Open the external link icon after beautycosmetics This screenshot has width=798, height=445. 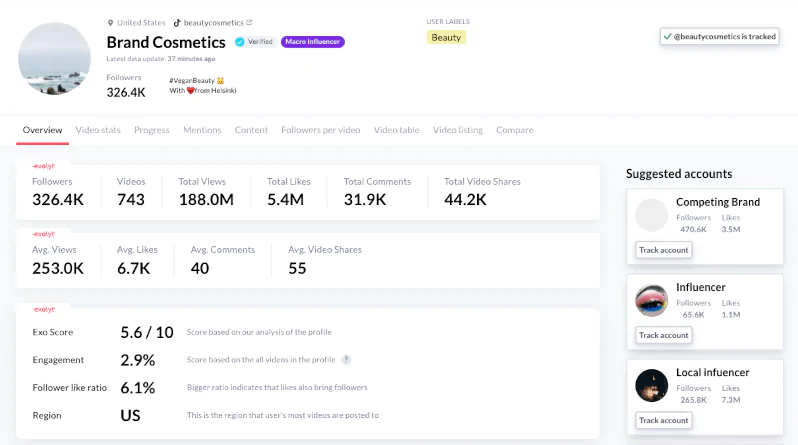pyautogui.click(x=249, y=22)
